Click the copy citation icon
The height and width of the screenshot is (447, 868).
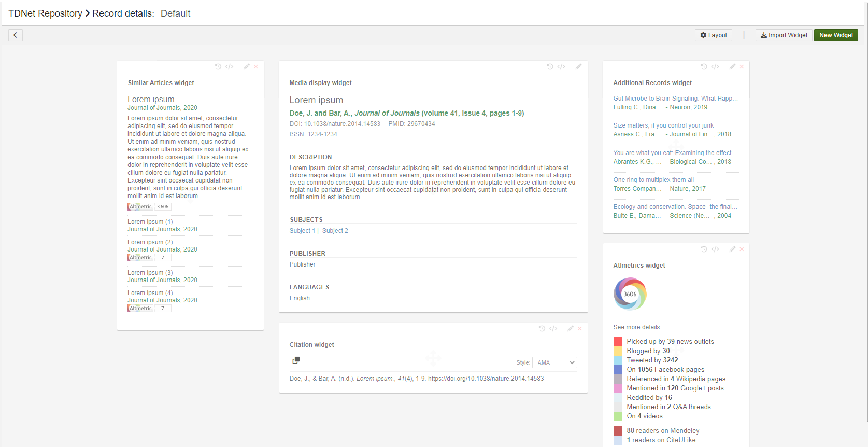point(296,360)
